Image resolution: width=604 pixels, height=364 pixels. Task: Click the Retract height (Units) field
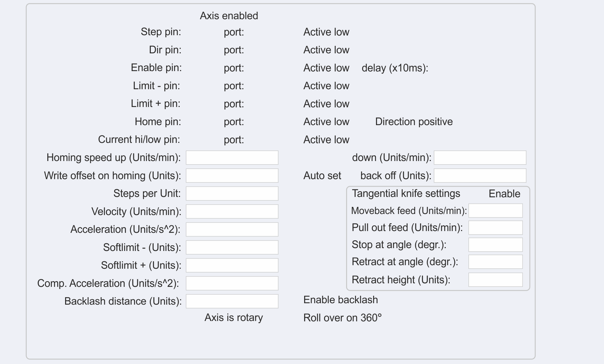pyautogui.click(x=496, y=280)
